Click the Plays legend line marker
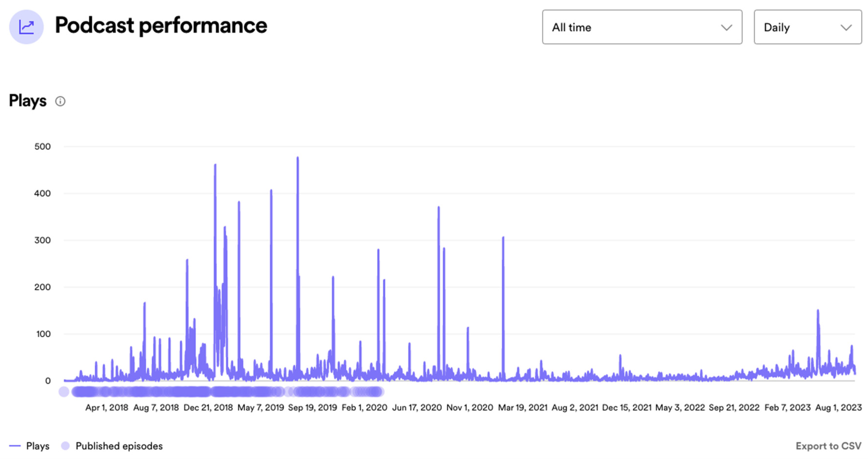868x459 pixels. click(15, 446)
